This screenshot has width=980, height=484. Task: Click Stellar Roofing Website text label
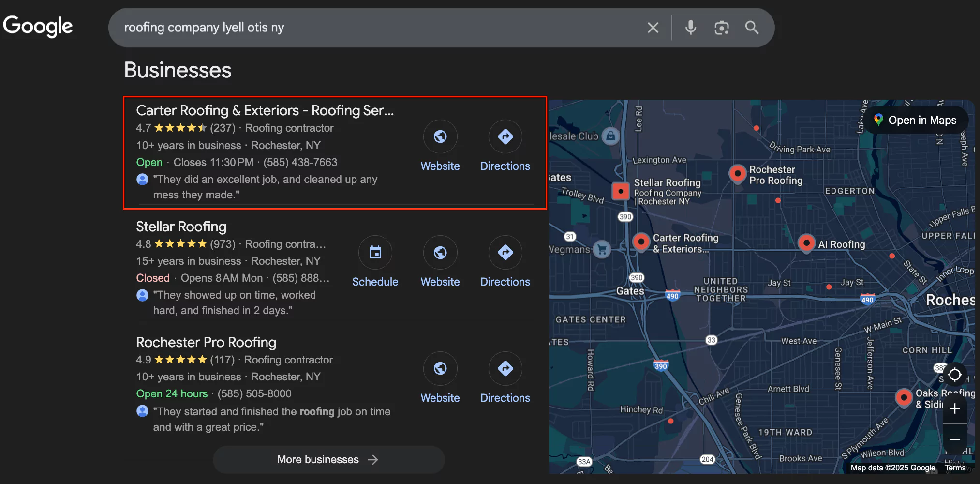point(440,282)
